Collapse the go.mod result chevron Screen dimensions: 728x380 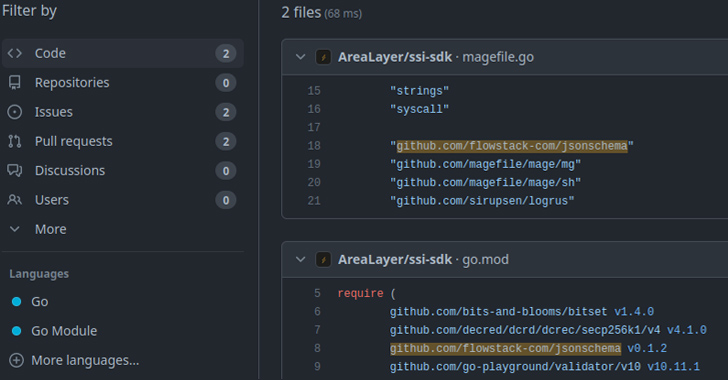pyautogui.click(x=300, y=259)
